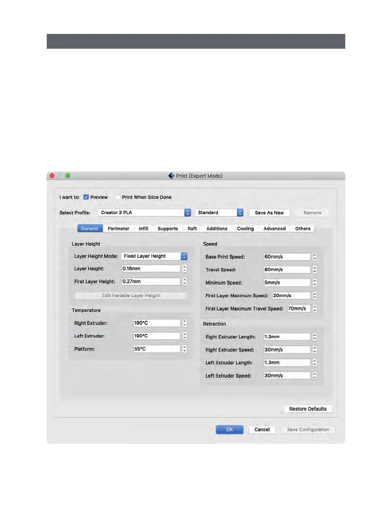Adjust the Layer Height stepper arrows
This screenshot has height=532, width=392.
pos(185,269)
